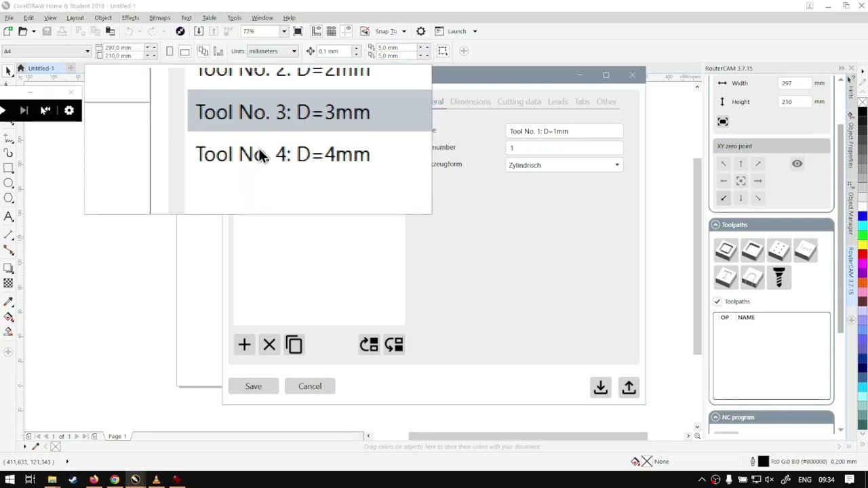Select Tool No. 4: D=4mm entry

coord(309,154)
